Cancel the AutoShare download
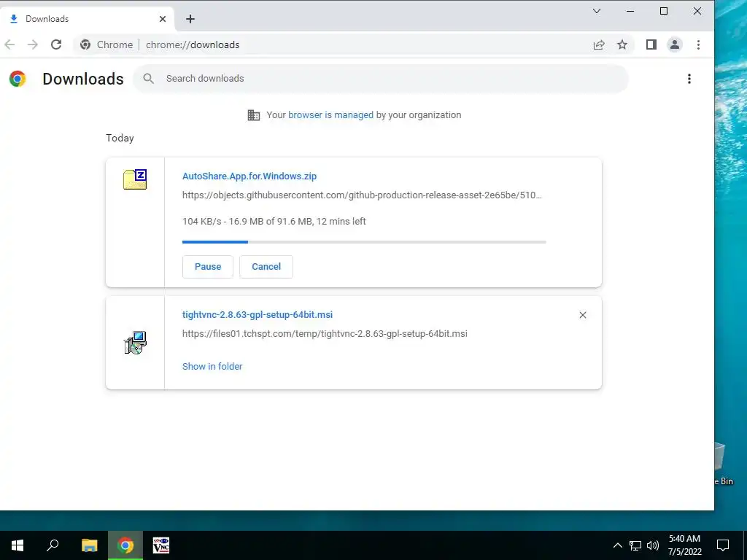Image resolution: width=747 pixels, height=560 pixels. click(x=266, y=267)
